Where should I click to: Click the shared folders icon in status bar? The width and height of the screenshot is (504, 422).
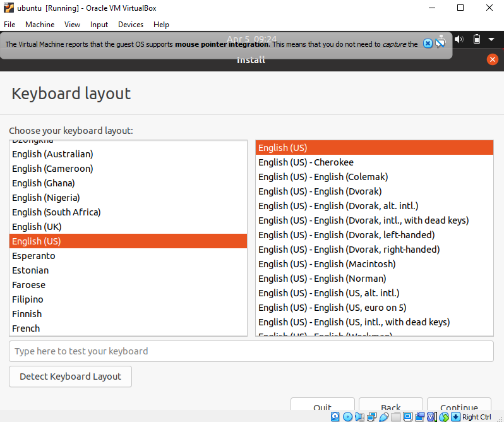(395, 417)
